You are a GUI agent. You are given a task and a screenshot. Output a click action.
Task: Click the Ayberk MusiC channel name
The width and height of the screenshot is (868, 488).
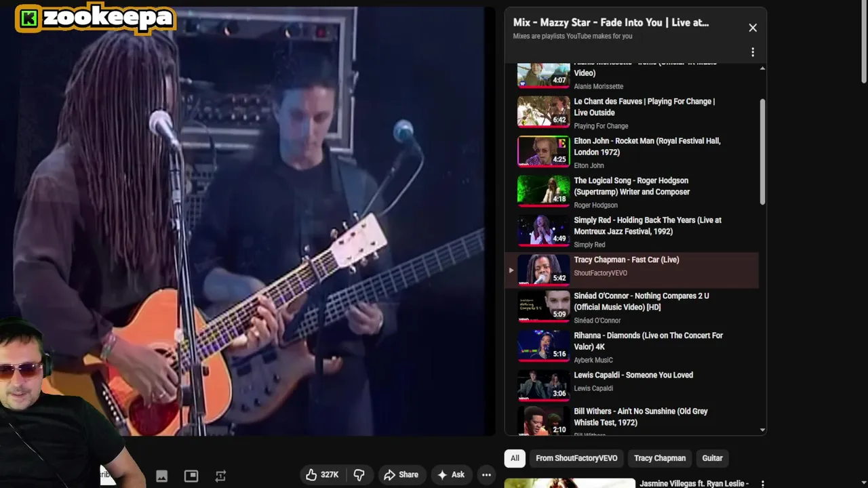click(x=593, y=360)
